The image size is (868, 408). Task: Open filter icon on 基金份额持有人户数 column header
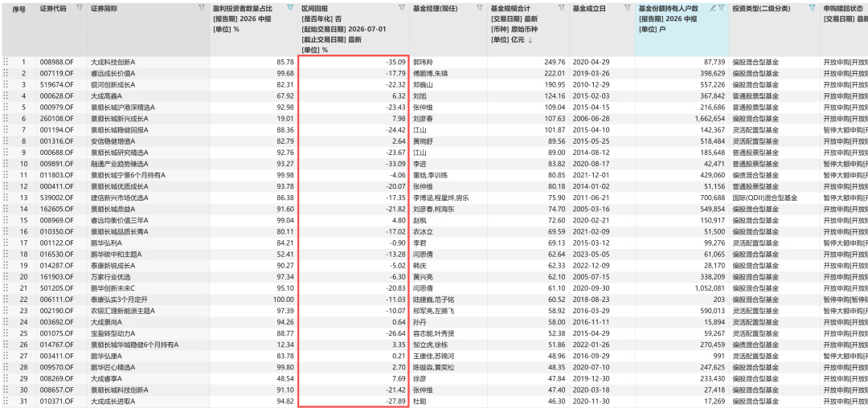[721, 9]
